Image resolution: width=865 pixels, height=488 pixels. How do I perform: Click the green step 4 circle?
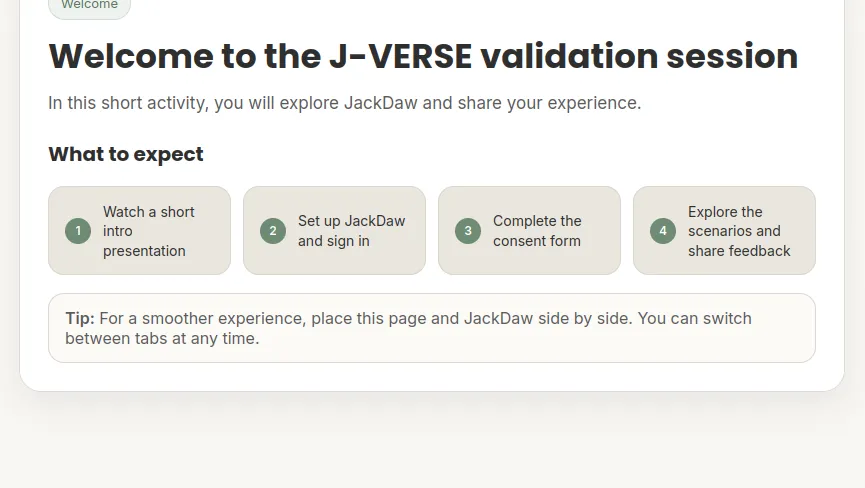663,231
